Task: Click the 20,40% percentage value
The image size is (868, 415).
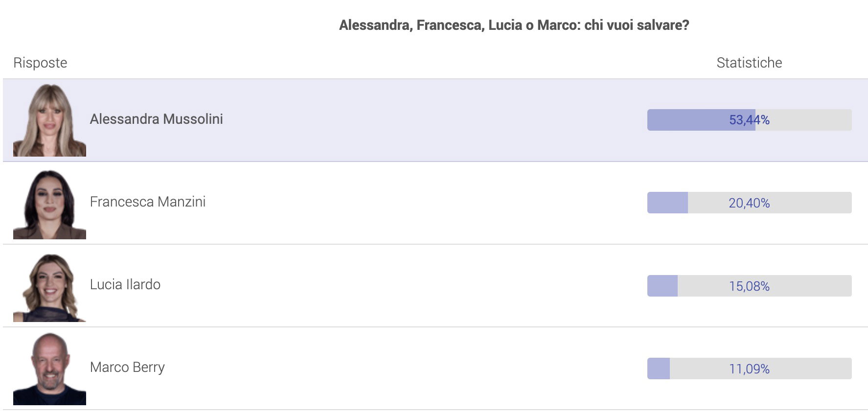Action: pos(749,203)
